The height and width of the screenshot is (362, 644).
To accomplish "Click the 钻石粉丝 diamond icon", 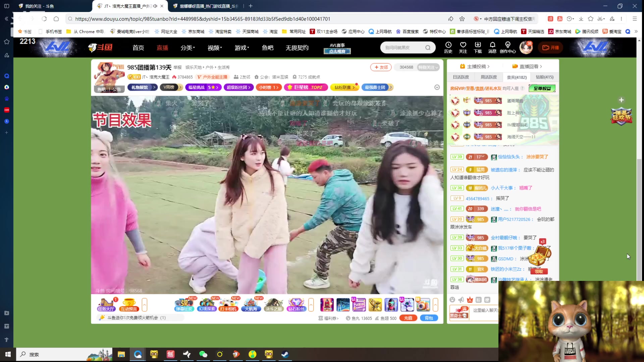I will [x=296, y=304].
